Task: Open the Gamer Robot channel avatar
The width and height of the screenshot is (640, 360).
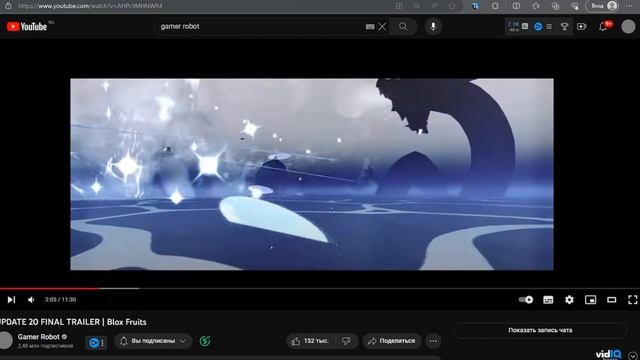Action: pos(6,340)
